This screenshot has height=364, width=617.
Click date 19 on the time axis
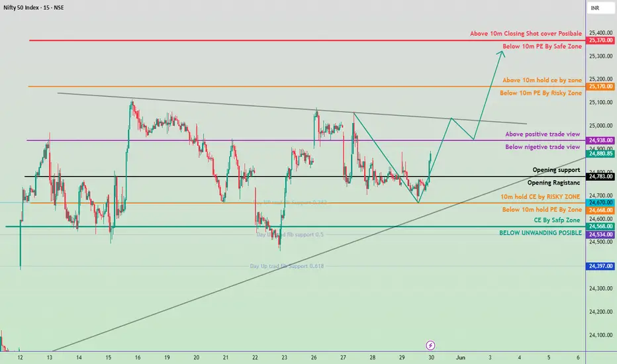[x=167, y=357]
